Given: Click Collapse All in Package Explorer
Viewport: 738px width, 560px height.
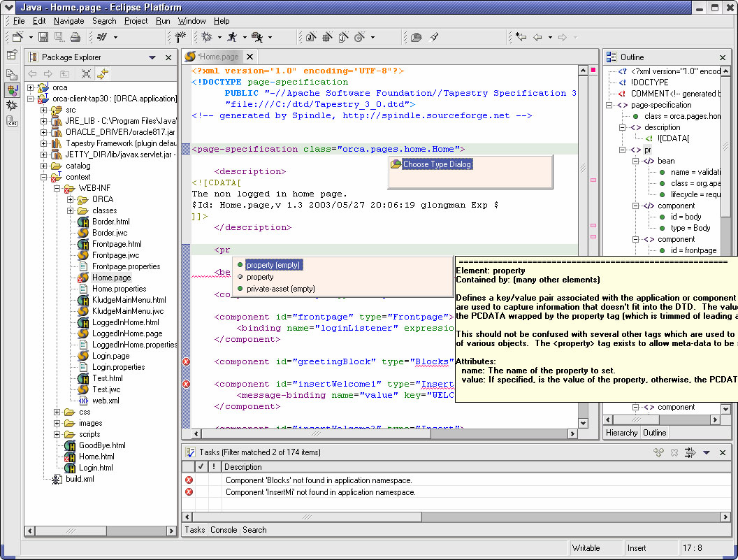Looking at the screenshot, I should pyautogui.click(x=86, y=73).
